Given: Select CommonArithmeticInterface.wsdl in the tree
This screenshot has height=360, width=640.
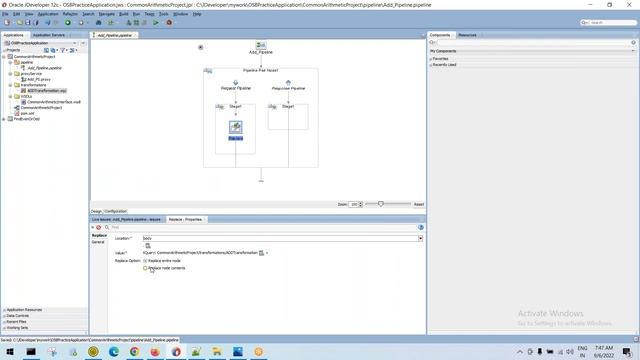Looking at the screenshot, I should point(54,102).
